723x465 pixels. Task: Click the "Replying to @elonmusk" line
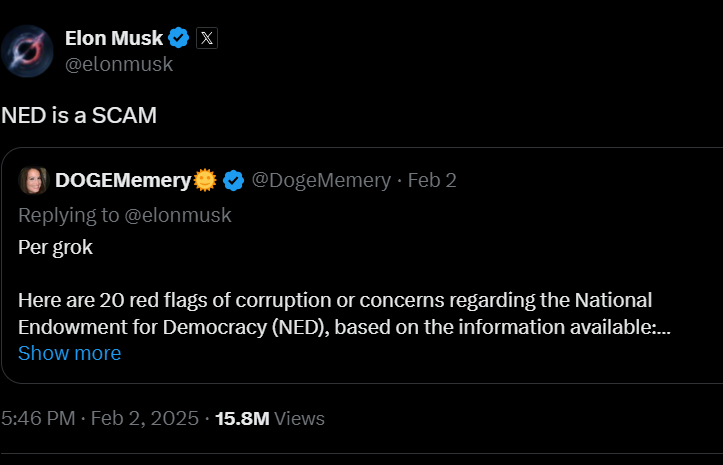pyautogui.click(x=124, y=214)
